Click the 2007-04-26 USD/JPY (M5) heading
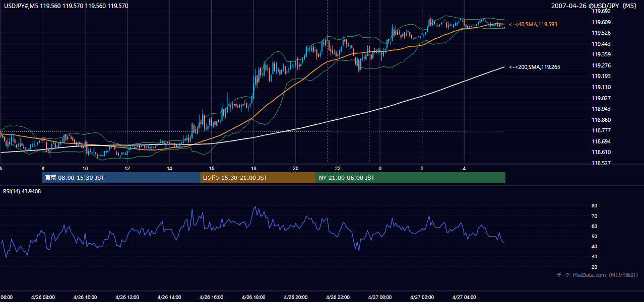Viewport: 644px width, 302px height. click(595, 6)
